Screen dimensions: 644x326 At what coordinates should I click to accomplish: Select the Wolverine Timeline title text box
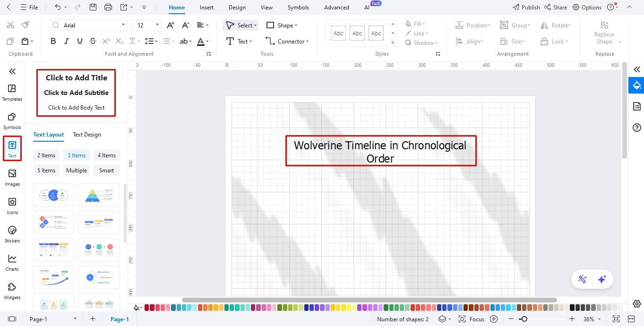pos(380,151)
